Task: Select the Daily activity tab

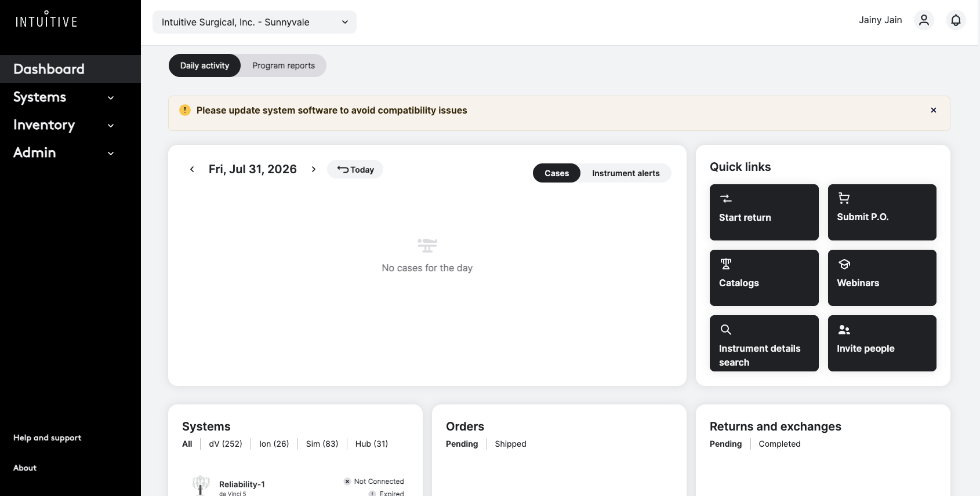Action: pyautogui.click(x=205, y=65)
